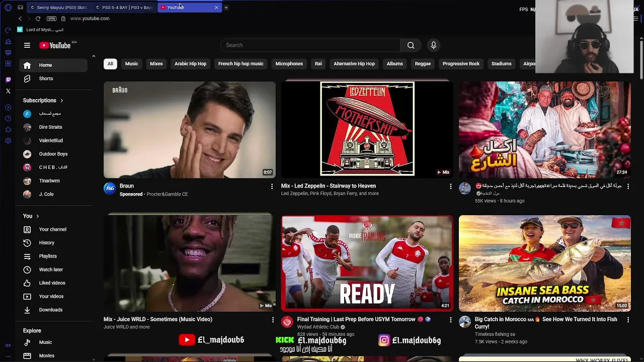Select the Mixes filter chip
The image size is (644, 362).
[x=156, y=64]
